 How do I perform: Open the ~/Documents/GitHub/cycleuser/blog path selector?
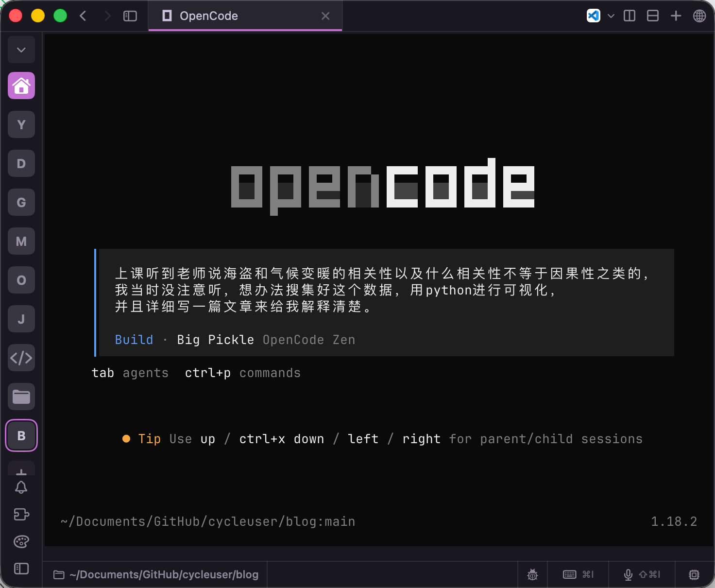click(x=155, y=574)
